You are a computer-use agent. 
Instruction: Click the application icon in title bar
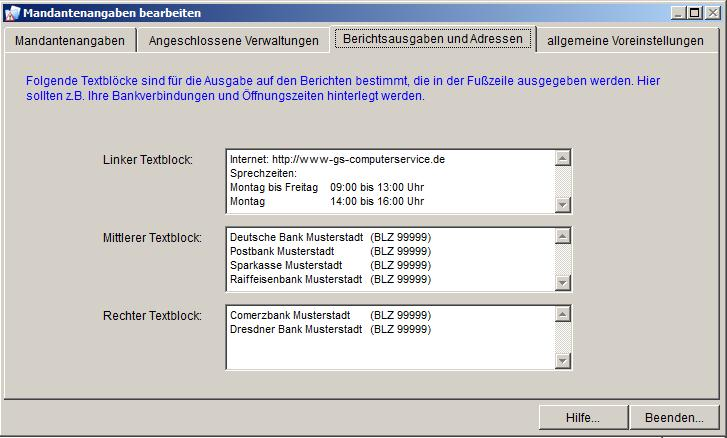(12, 13)
